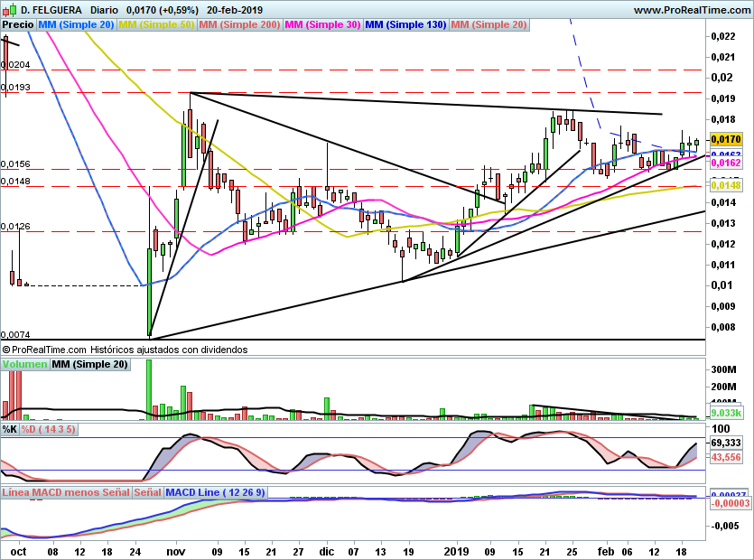Click the ProRealTime.com copyright notice text
The width and height of the screenshot is (754, 560).
(x=125, y=350)
